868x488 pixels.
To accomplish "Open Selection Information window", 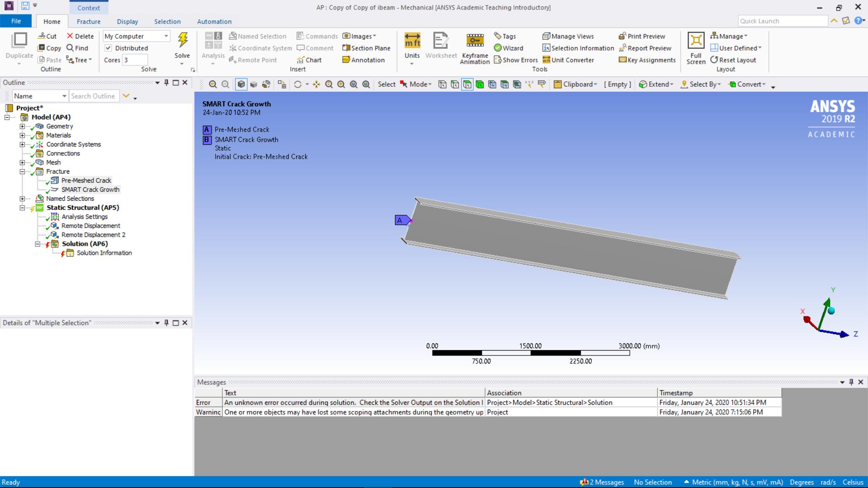I will tap(578, 48).
